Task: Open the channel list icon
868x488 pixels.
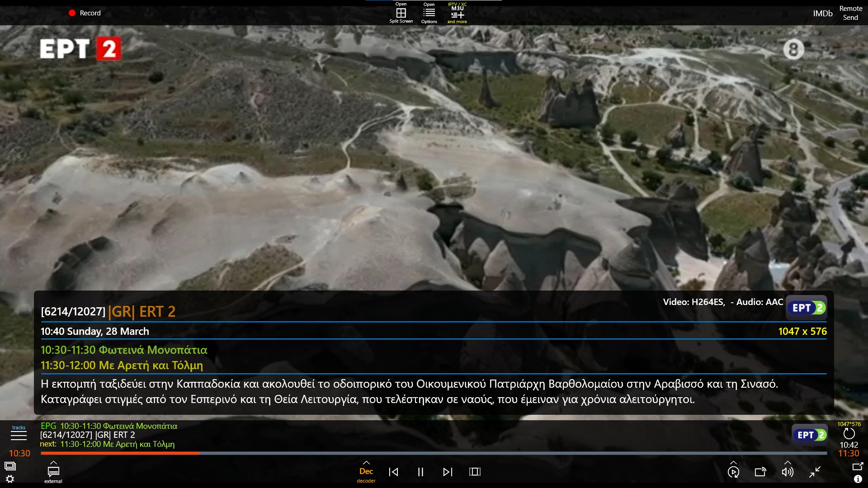Action: [x=11, y=465]
